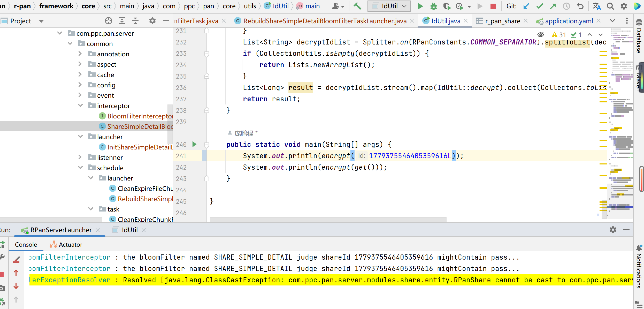Open the Project view dropdown
Viewport: 644px width, 309px height.
(41, 21)
